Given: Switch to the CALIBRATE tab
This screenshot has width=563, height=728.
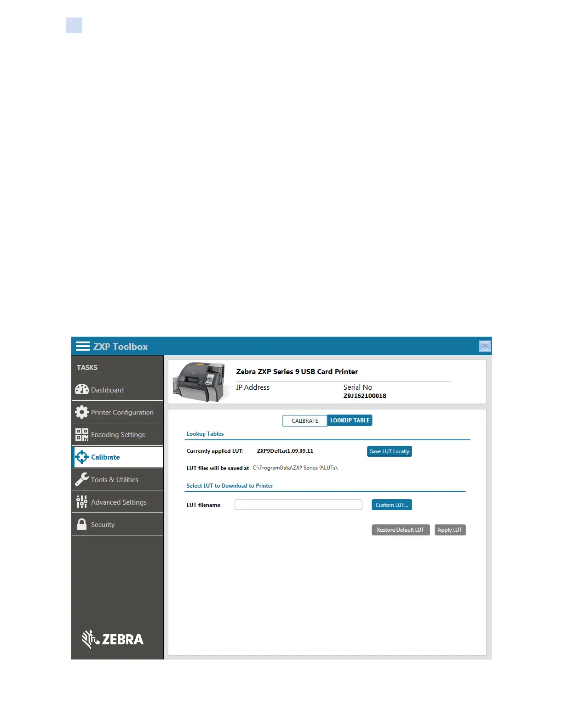Looking at the screenshot, I should click(x=304, y=421).
